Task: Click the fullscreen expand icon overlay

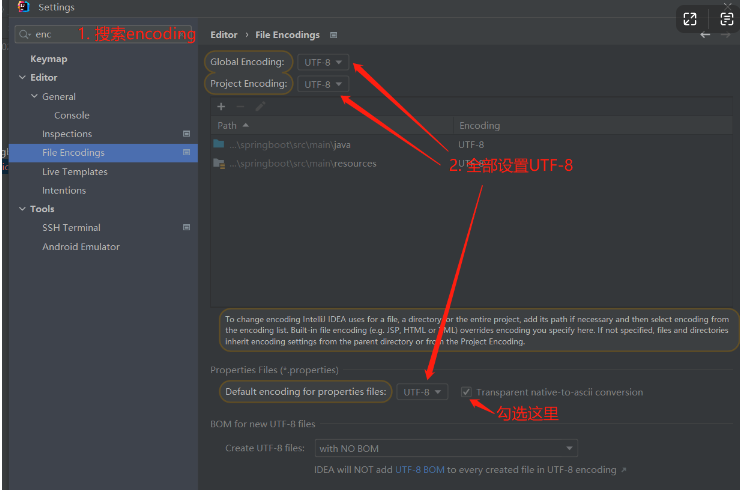Action: point(690,19)
